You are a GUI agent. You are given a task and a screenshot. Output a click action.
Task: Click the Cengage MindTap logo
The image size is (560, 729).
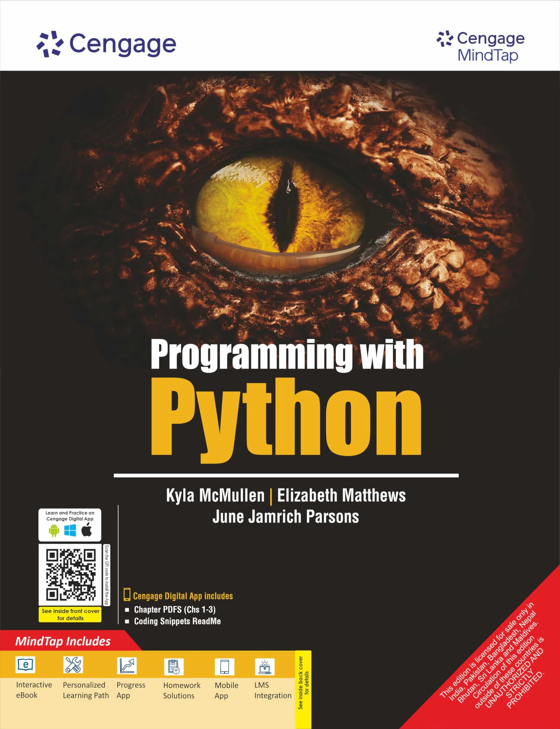[480, 47]
